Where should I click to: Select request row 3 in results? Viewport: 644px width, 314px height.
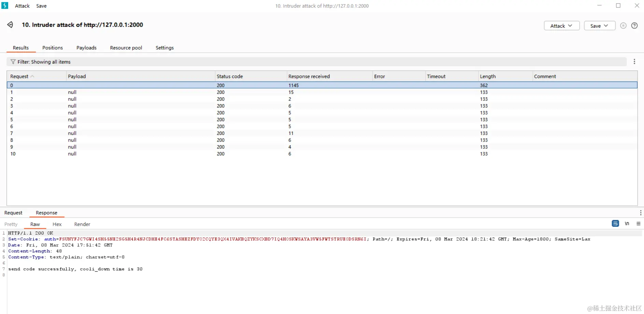[x=322, y=106]
